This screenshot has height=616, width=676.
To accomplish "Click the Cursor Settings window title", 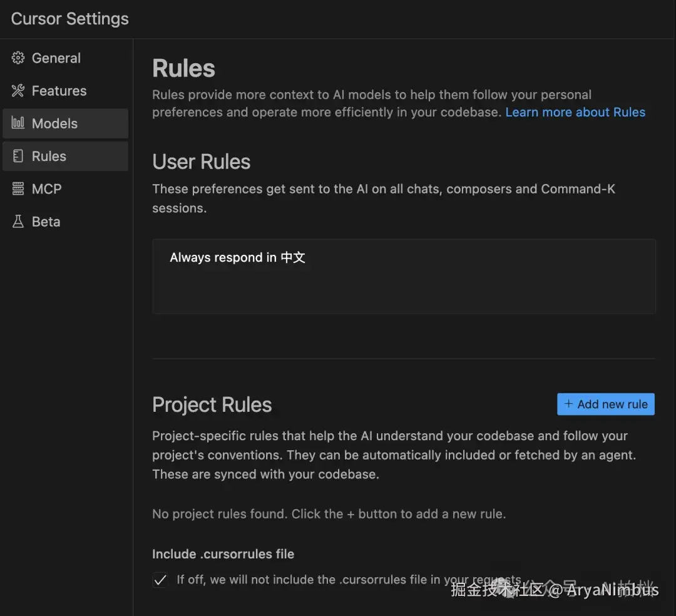I will pos(69,19).
